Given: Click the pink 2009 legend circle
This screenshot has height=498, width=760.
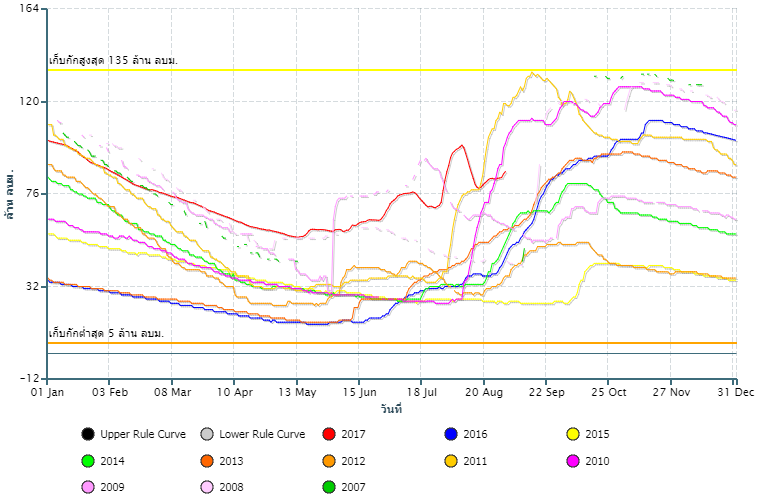Looking at the screenshot, I should coord(88,487).
